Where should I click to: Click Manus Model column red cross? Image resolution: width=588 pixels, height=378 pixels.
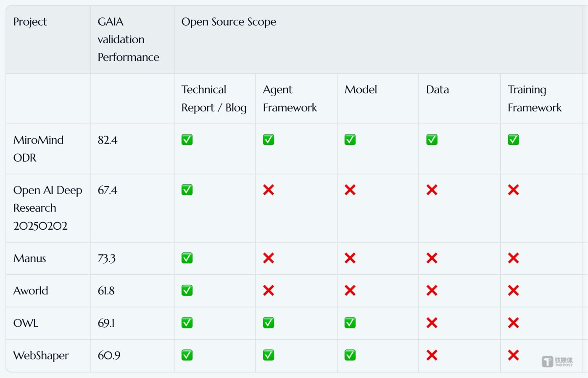tap(350, 258)
